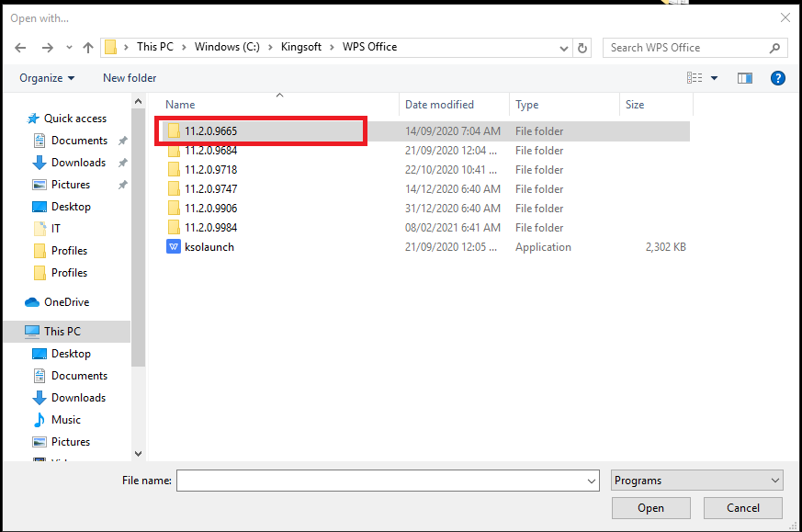
Task: Select Kingsoft in breadcrumb path
Action: click(x=301, y=47)
